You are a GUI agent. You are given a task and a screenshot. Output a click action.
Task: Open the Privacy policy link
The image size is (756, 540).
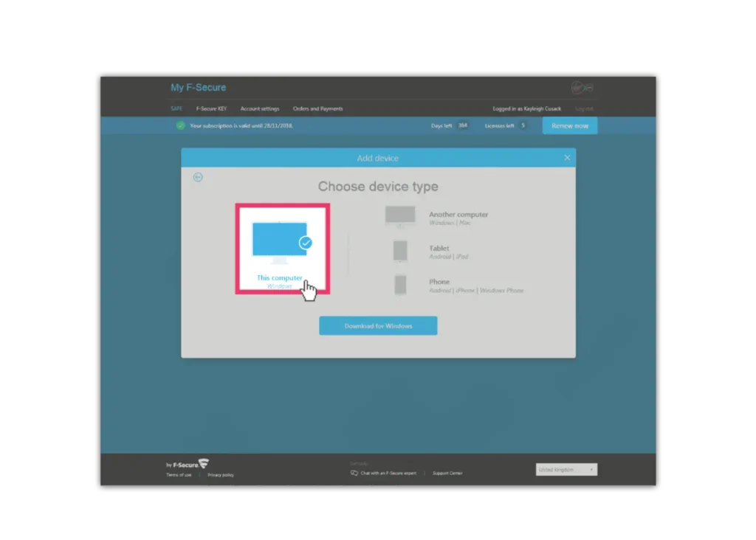[x=221, y=475]
